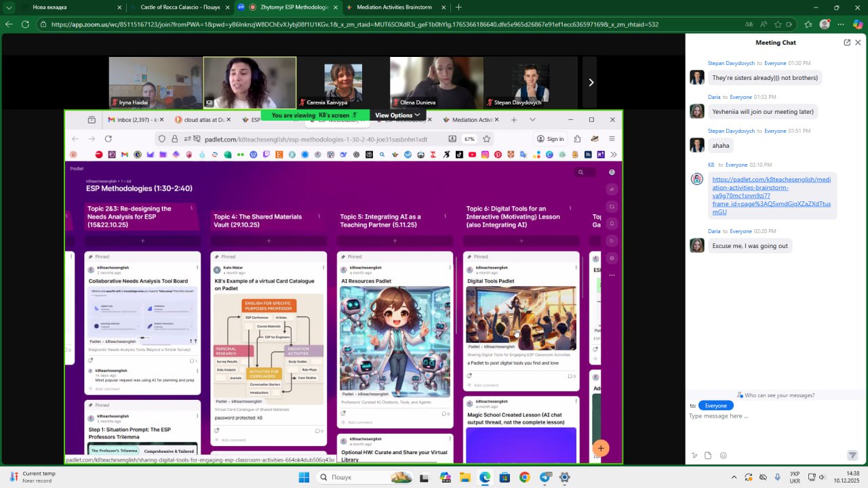868x488 pixels.
Task: Reload the page with browser refresh icon
Action: pyautogui.click(x=25, y=24)
